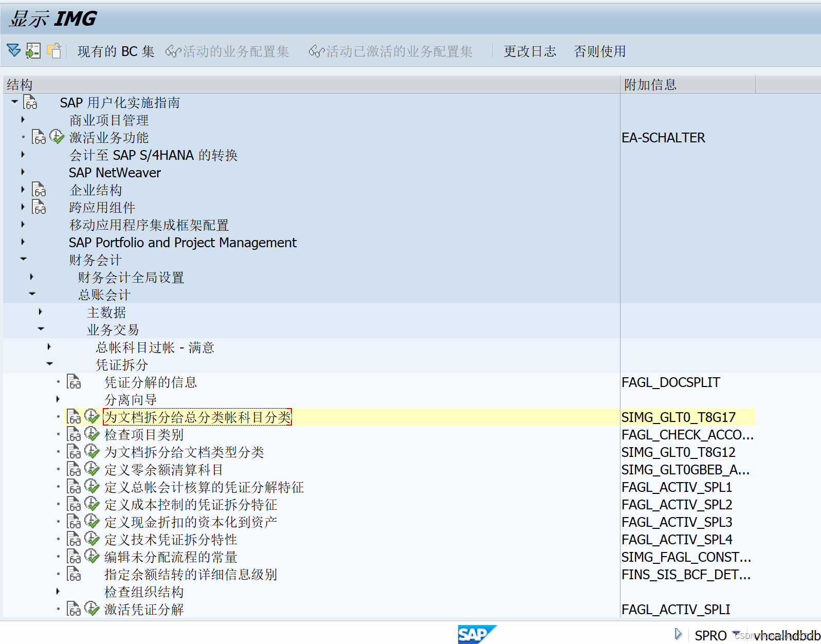Click FAGL_ACTIV_SPL3 additional info cell
Viewport: 821px width, 644px height.
(677, 522)
